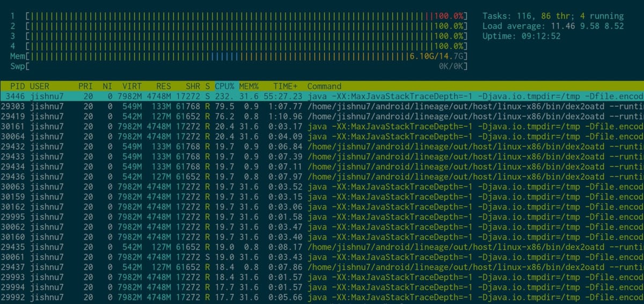This screenshot has width=644, height=304.
Task: Select java process row PID 29992
Action: coord(322,298)
